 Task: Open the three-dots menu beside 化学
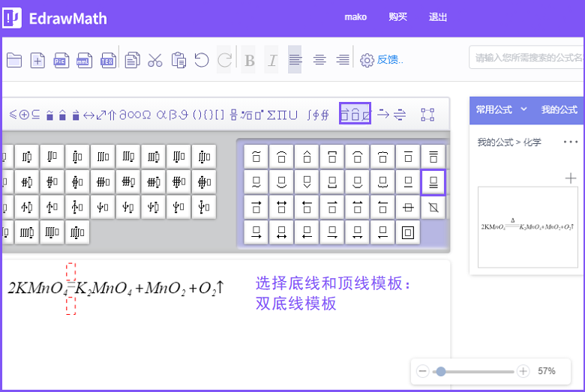570,142
